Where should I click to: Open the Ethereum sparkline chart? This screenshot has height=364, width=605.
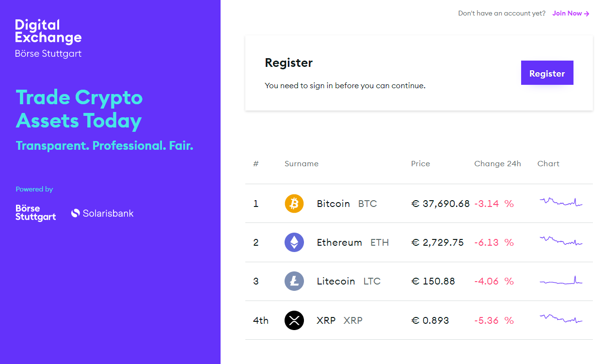coord(561,241)
